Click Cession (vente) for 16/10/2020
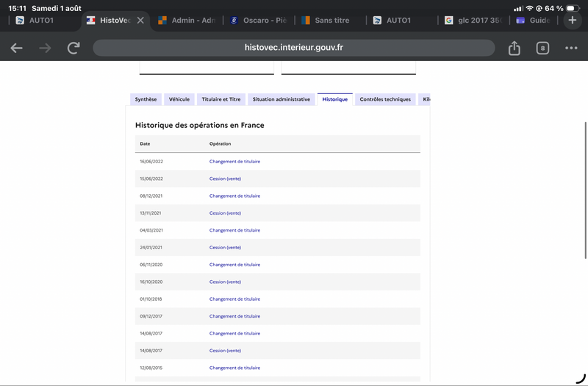 click(x=225, y=282)
